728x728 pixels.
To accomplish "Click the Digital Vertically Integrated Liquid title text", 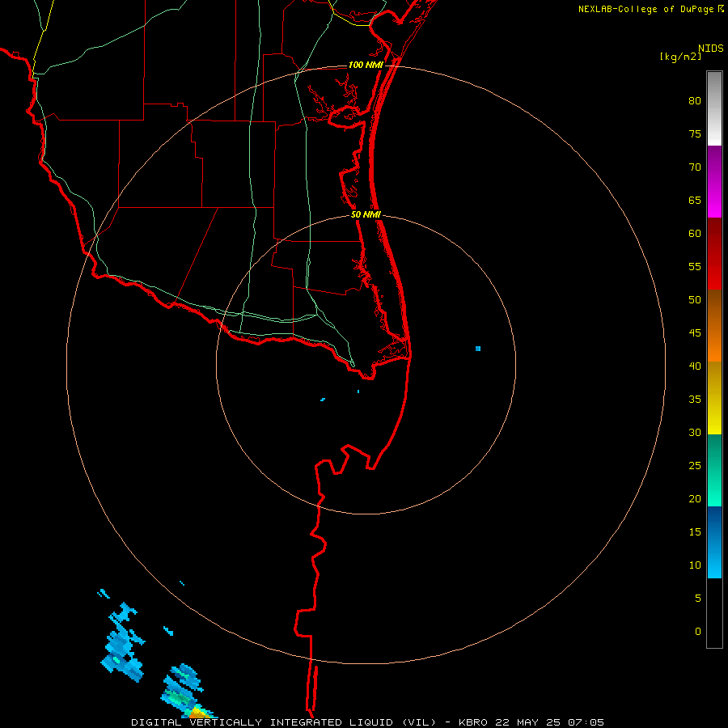I will [x=283, y=722].
